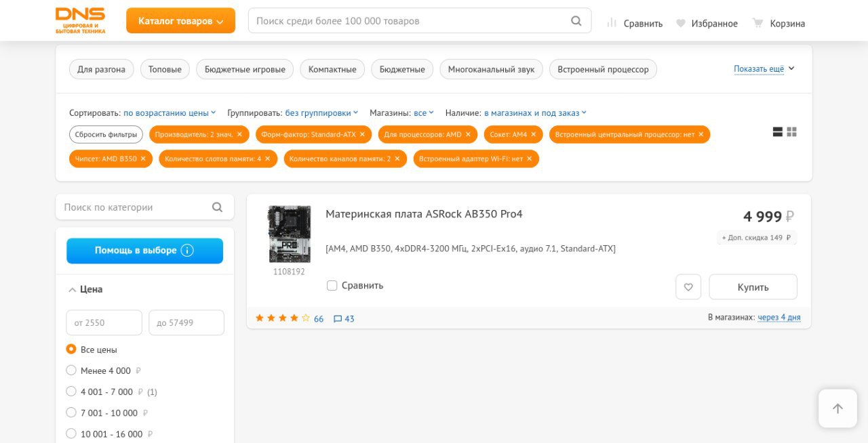Image resolution: width=868 pixels, height=443 pixels.
Task: Click the cart icon next to Корзина
Action: [x=758, y=23]
